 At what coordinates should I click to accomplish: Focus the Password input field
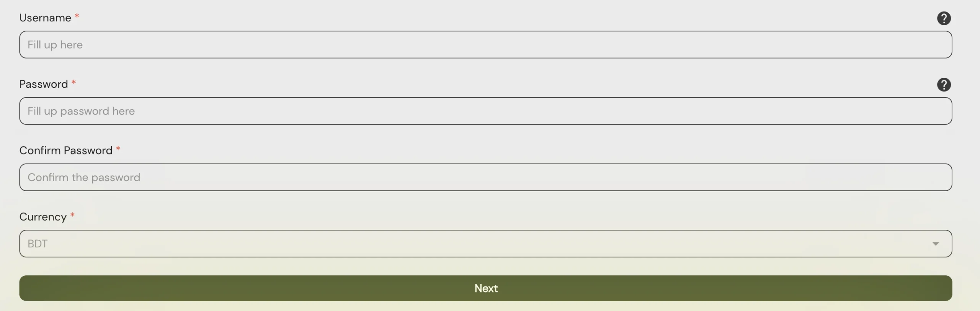pos(485,111)
